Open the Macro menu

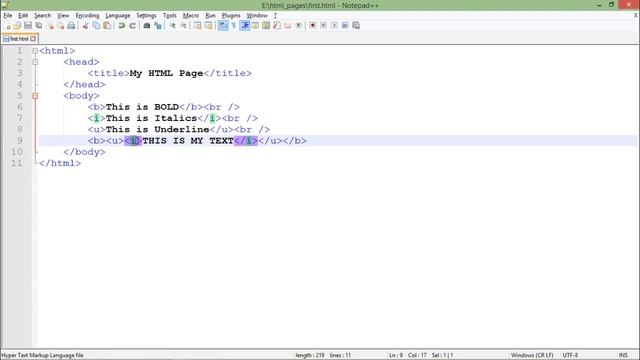(x=191, y=16)
